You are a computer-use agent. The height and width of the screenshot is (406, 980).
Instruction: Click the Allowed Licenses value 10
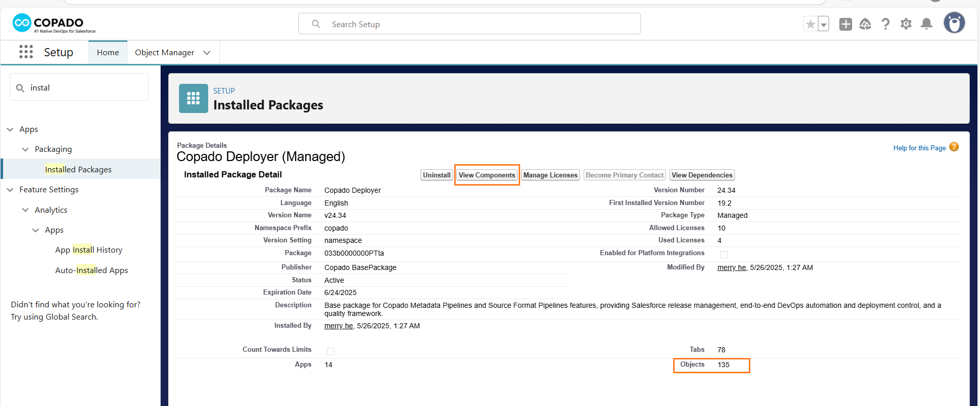point(721,228)
